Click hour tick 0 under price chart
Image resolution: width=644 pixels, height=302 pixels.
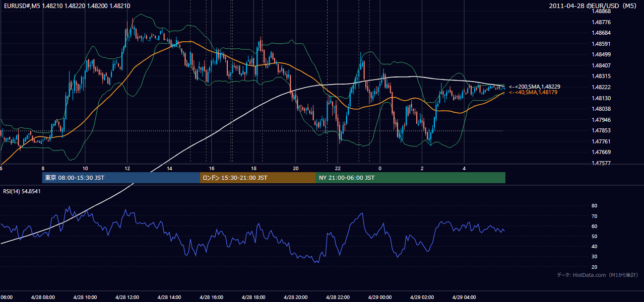pyautogui.click(x=380, y=169)
